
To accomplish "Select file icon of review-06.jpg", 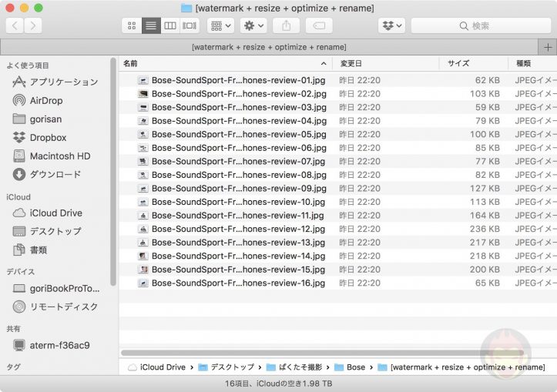I will [x=143, y=148].
